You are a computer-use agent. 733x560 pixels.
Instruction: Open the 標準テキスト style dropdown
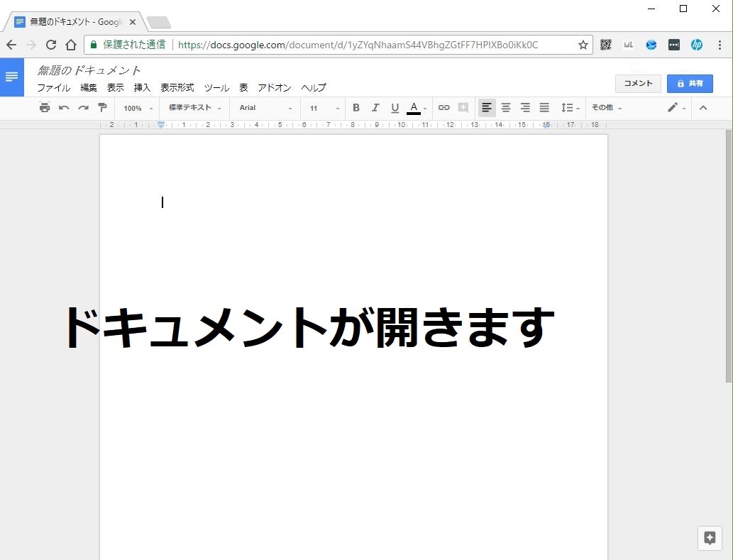194,108
